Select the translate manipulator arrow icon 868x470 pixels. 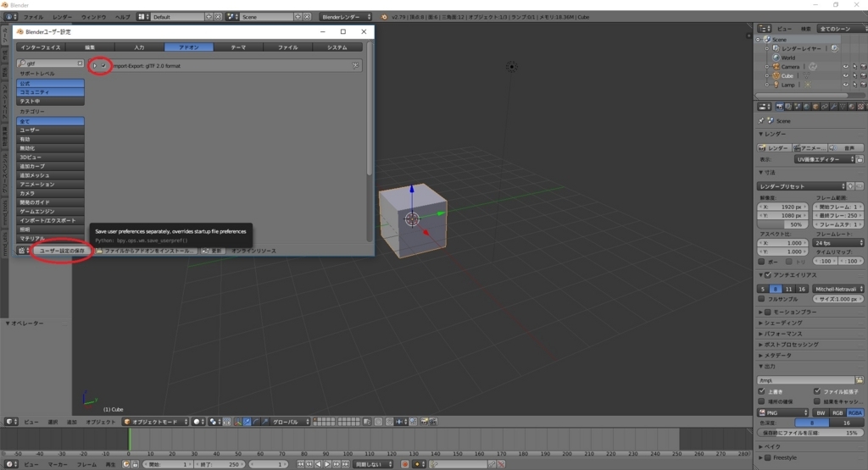[x=247, y=422]
